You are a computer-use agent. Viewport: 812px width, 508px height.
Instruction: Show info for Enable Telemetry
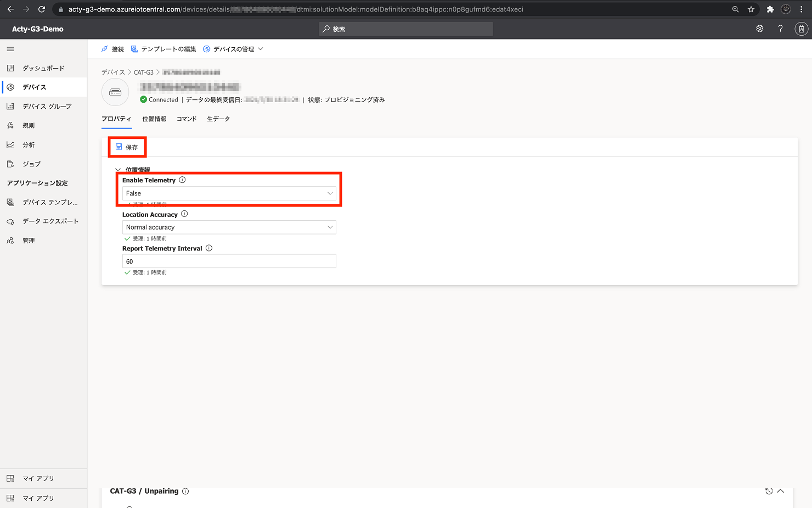click(183, 180)
